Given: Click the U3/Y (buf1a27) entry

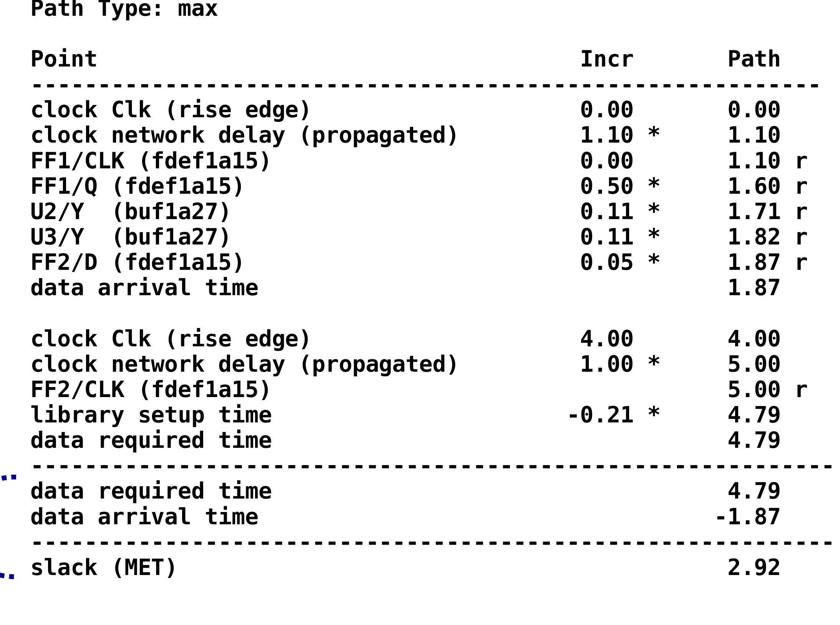Looking at the screenshot, I should click(x=130, y=237).
